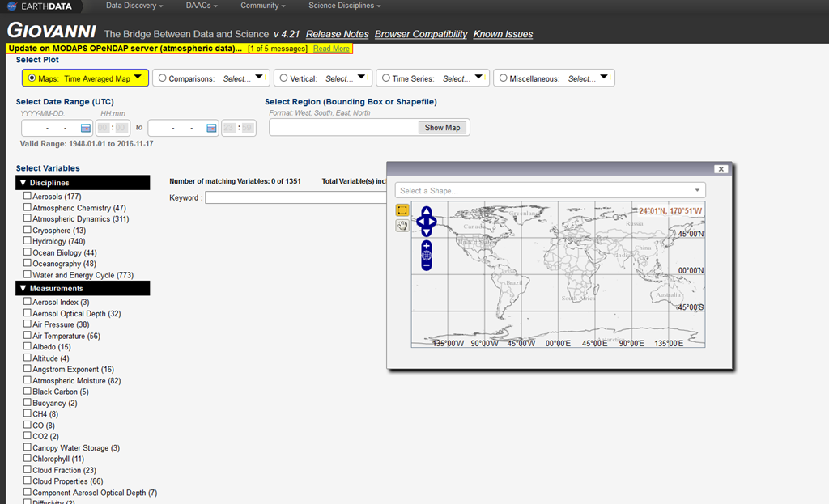Tick the Albedo measurement checkbox
This screenshot has width=829, height=504.
tap(27, 346)
